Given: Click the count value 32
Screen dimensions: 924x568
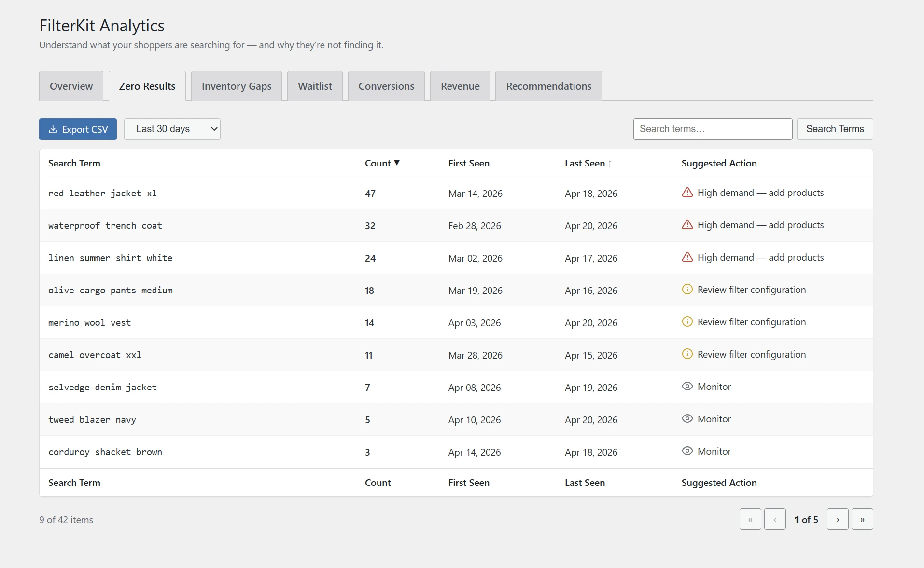Looking at the screenshot, I should coord(370,226).
